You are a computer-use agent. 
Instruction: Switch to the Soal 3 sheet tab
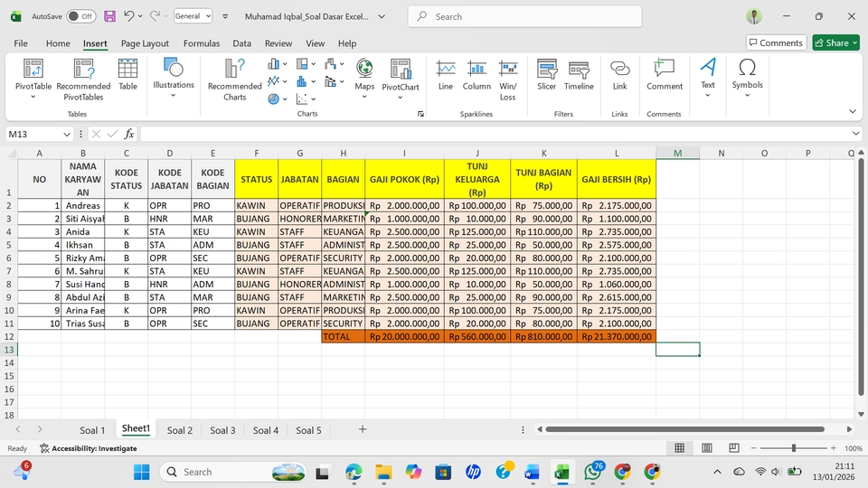coord(222,430)
